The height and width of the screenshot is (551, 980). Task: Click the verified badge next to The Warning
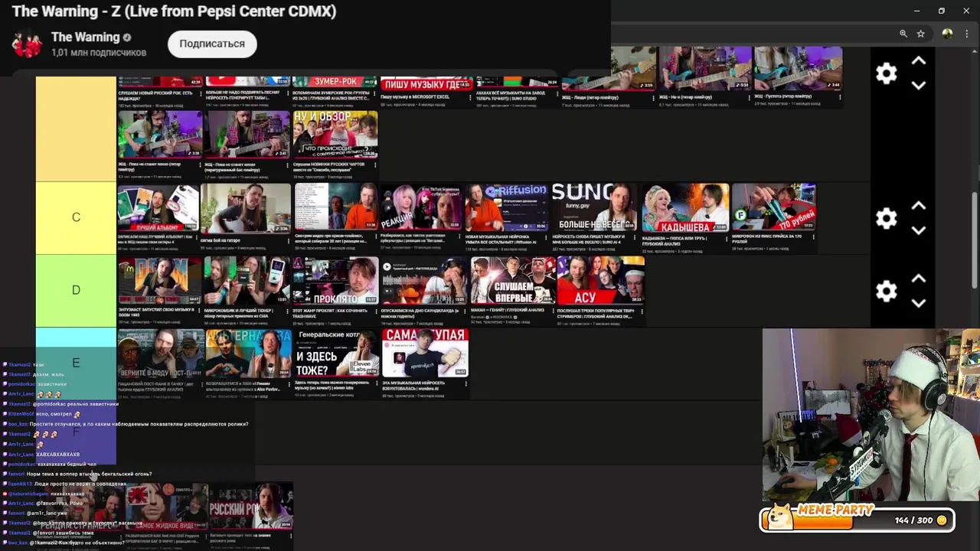tap(127, 37)
